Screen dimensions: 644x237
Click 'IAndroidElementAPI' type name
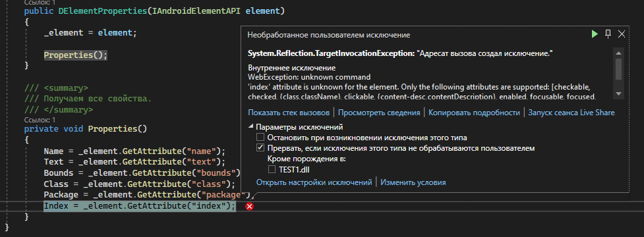[x=196, y=11]
